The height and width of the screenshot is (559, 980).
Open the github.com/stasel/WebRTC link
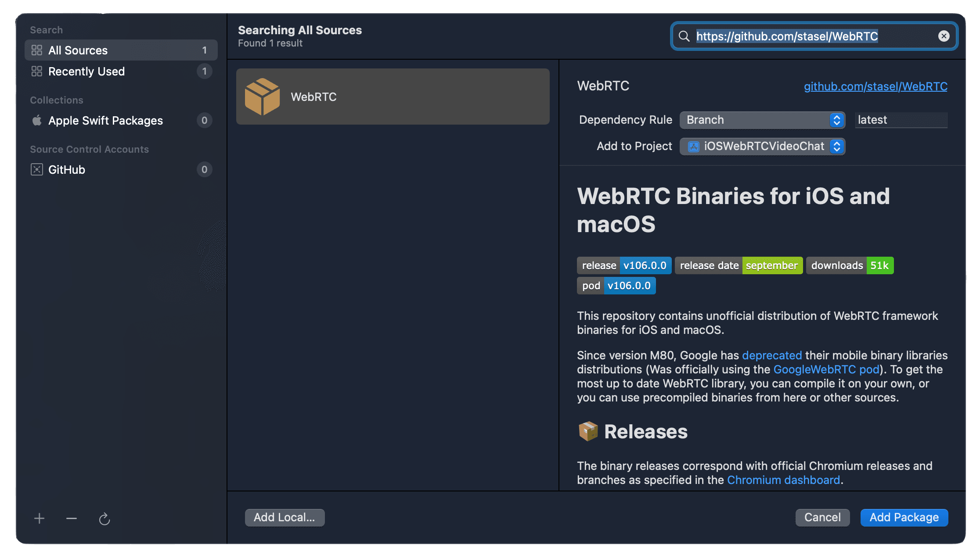coord(876,86)
